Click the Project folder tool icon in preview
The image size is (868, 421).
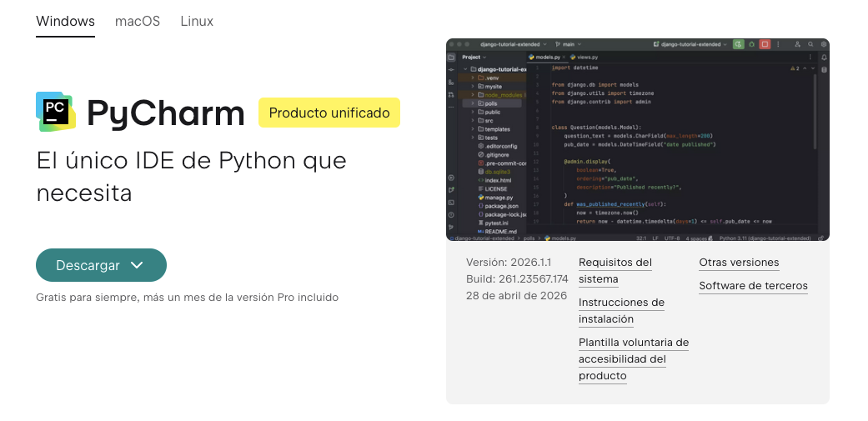(451, 57)
